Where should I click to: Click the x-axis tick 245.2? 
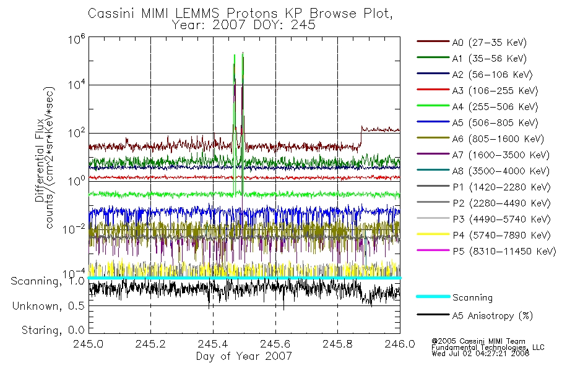point(150,344)
